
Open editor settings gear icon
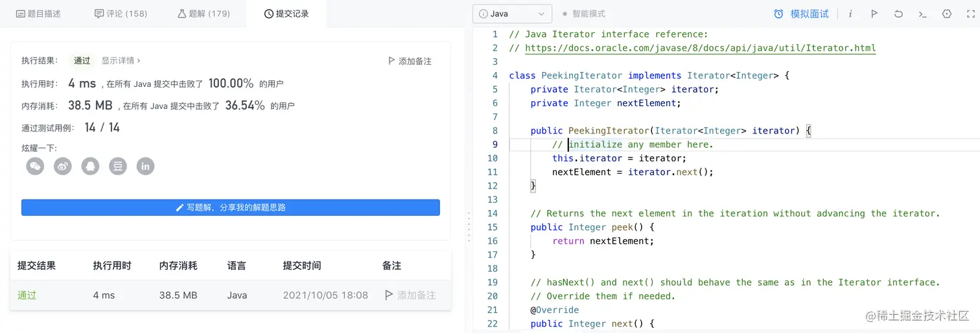point(946,14)
